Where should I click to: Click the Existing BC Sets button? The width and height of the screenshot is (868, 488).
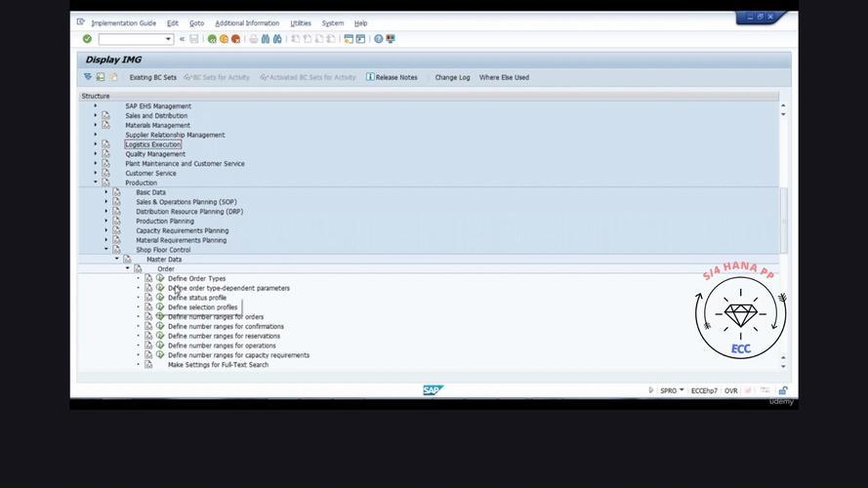(x=152, y=77)
